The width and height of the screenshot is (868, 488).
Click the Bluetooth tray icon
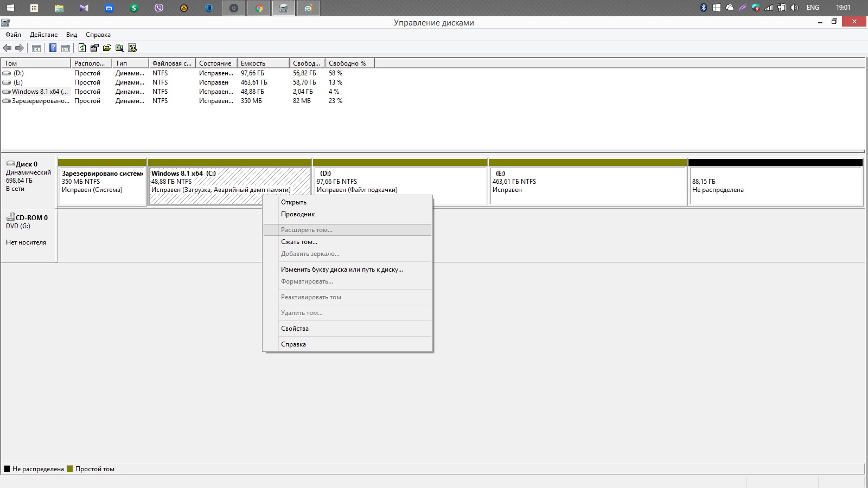click(704, 8)
